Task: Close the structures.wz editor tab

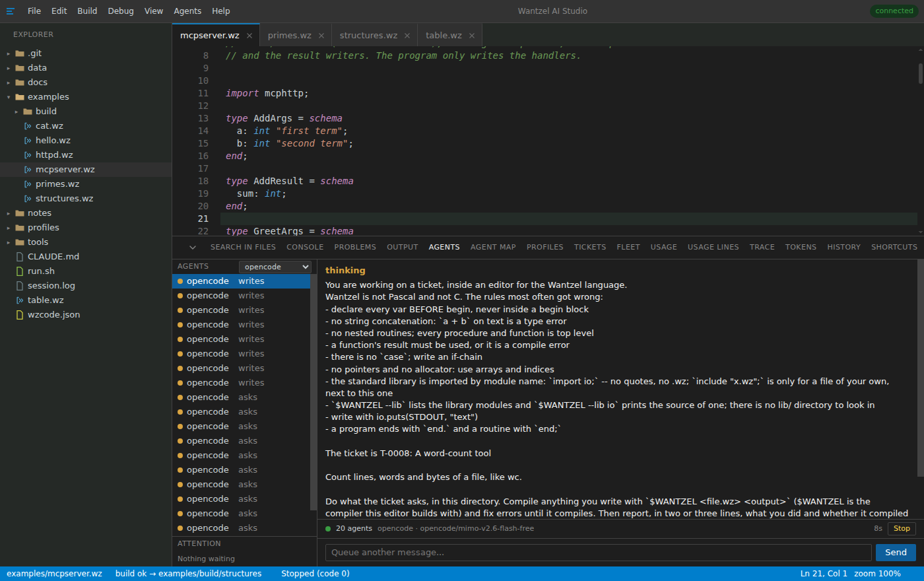Action: click(407, 36)
